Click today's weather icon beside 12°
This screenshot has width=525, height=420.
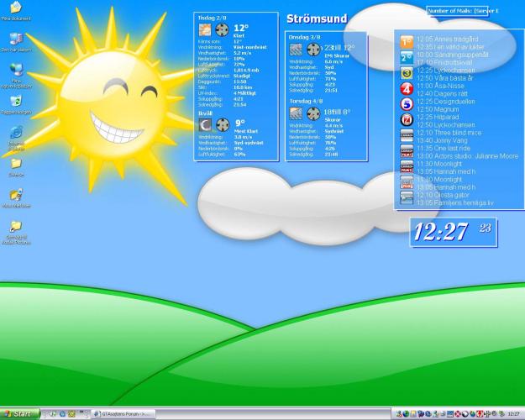(x=204, y=29)
